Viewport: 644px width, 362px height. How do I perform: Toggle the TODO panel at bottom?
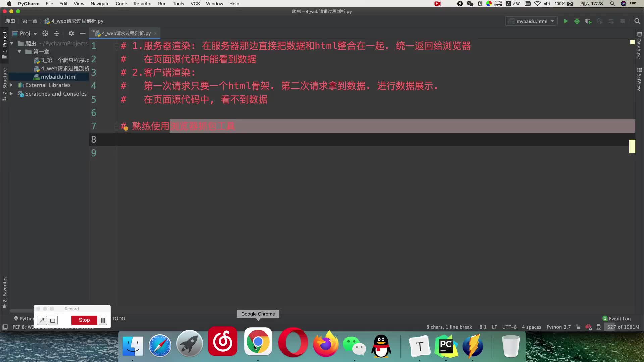pyautogui.click(x=118, y=319)
